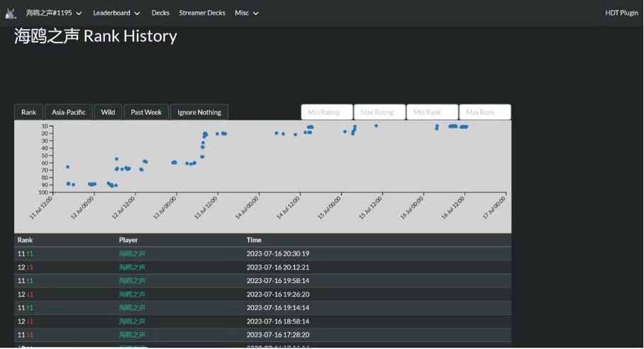Click player link in 20:30:19 row
The width and height of the screenshot is (644, 349).
pyautogui.click(x=132, y=253)
